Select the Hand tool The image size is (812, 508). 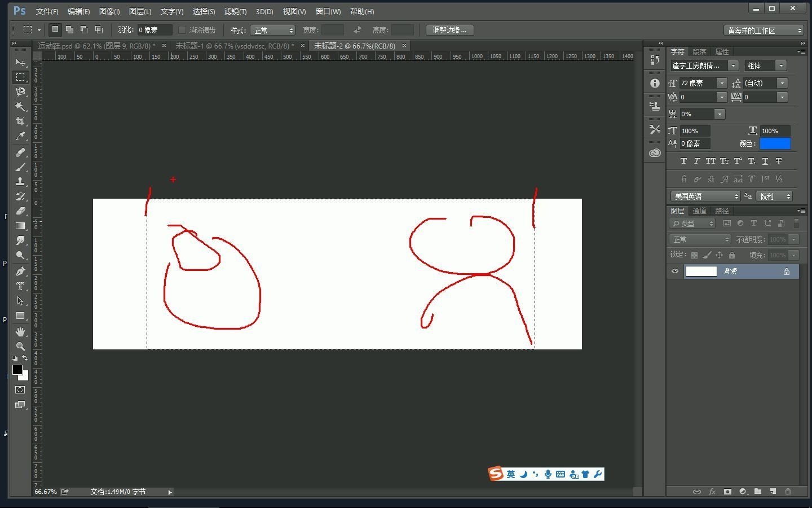coord(20,332)
